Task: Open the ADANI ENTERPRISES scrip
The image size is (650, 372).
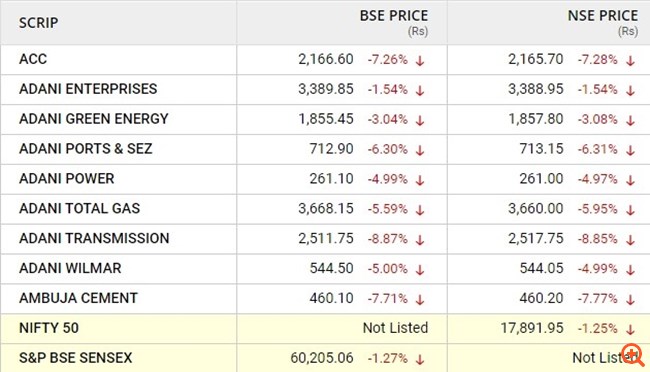Action: (x=88, y=89)
